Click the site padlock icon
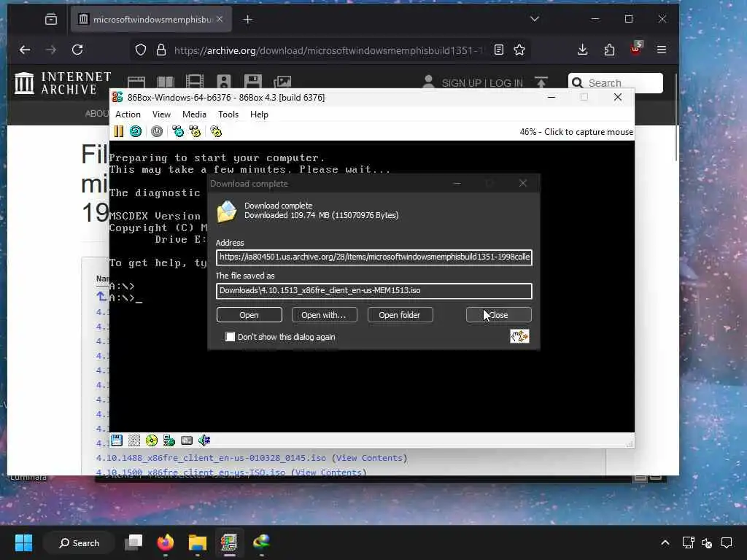 pos(161,50)
